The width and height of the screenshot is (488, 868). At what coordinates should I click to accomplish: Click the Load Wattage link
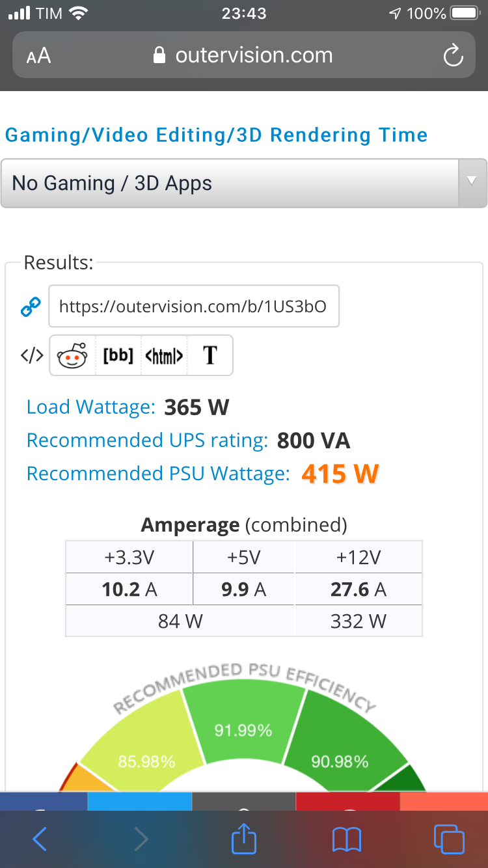click(x=91, y=408)
